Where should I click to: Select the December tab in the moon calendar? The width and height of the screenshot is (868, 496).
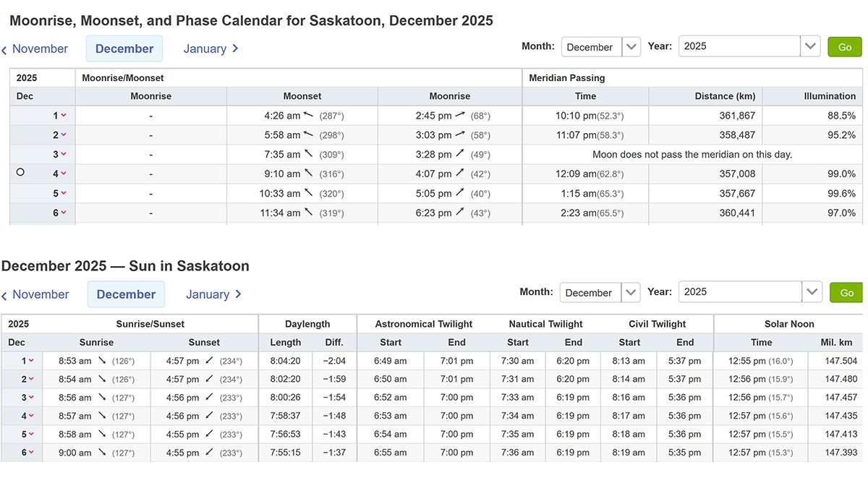click(124, 48)
